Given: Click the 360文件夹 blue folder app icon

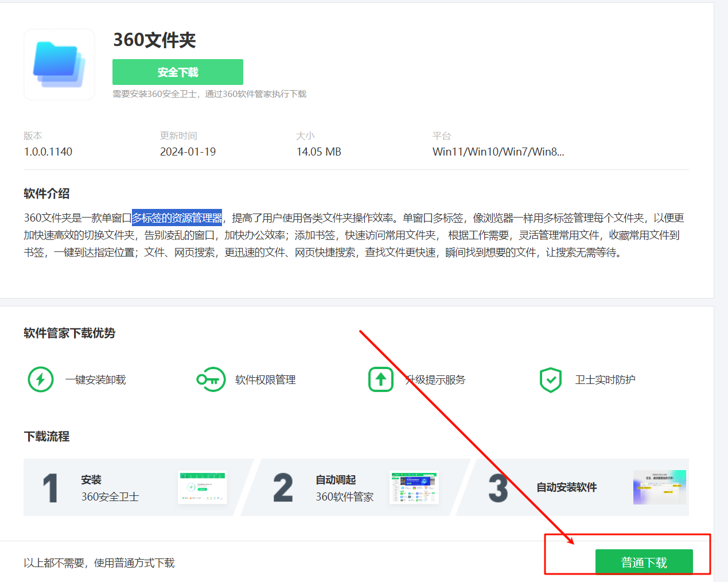Looking at the screenshot, I should tap(59, 65).
